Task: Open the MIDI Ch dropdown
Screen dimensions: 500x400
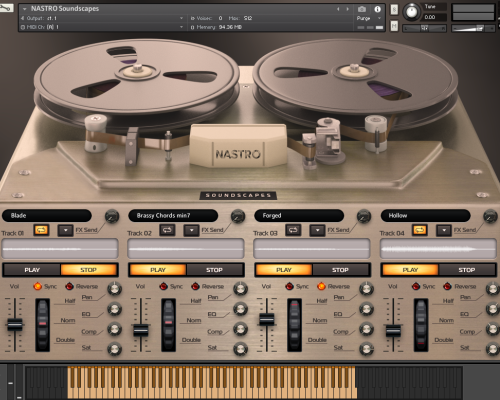Action: pyautogui.click(x=181, y=27)
